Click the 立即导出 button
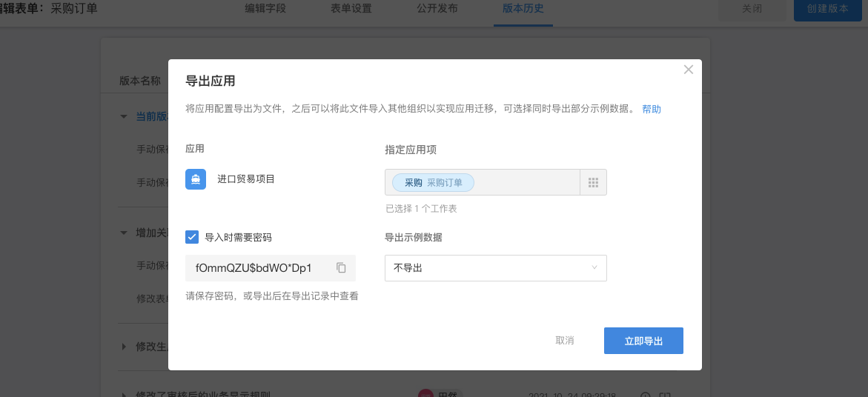 click(x=643, y=341)
